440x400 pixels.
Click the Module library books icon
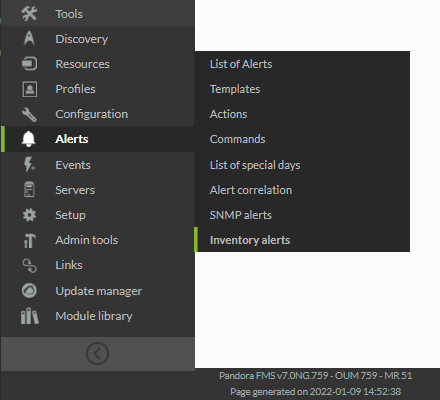(x=29, y=316)
